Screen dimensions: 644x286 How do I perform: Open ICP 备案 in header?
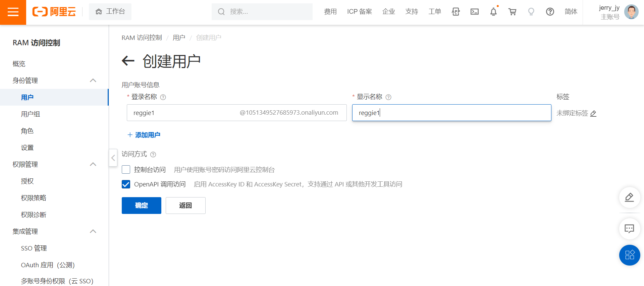(360, 12)
